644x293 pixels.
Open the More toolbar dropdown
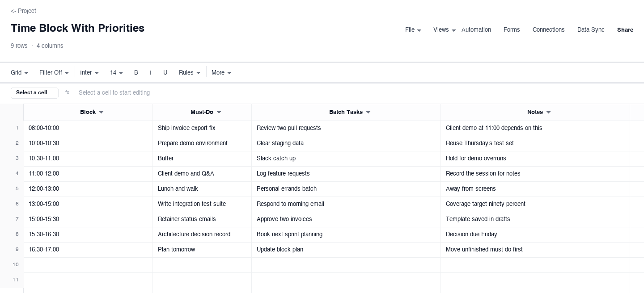[221, 73]
